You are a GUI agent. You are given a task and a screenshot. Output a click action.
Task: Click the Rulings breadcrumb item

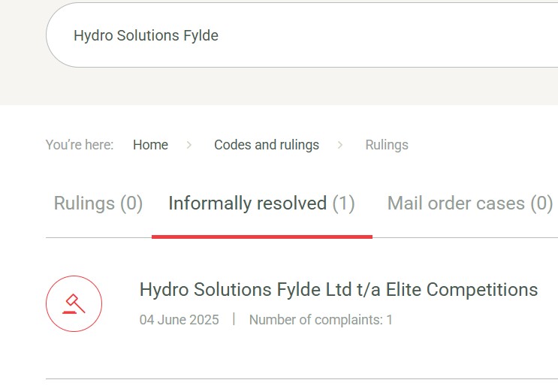click(x=387, y=145)
